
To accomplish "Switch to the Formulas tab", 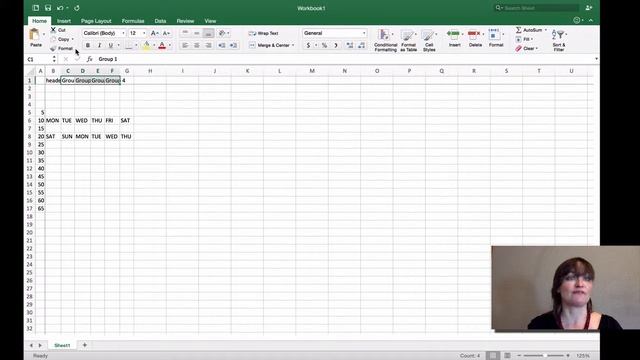I will pyautogui.click(x=133, y=21).
